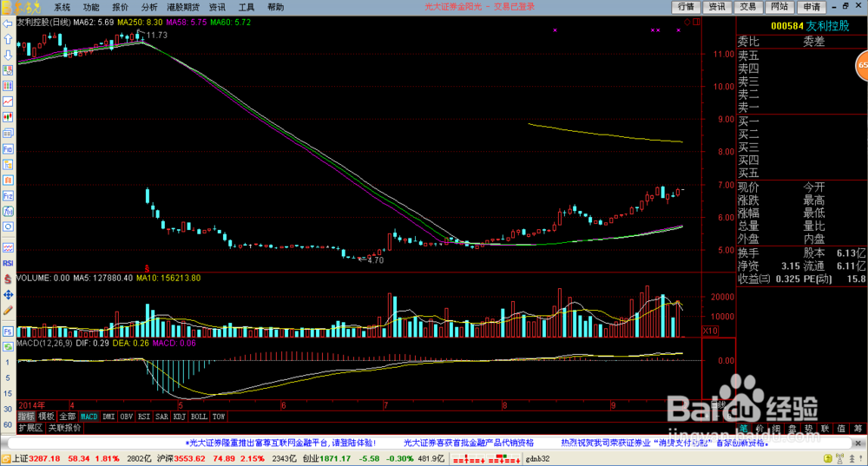The height and width of the screenshot is (466, 868).
Task: Select the blue four-way move arrows icon
Action: [x=8, y=295]
